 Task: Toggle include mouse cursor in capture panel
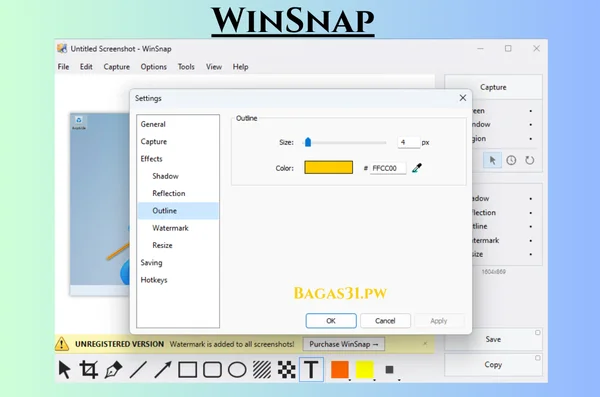492,160
